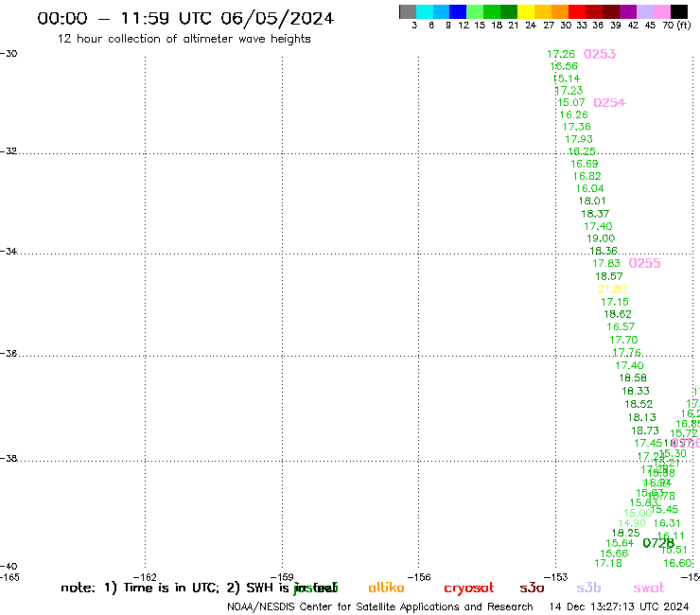
Task: Select the 17.18 value at bottom
Action: click(x=608, y=563)
